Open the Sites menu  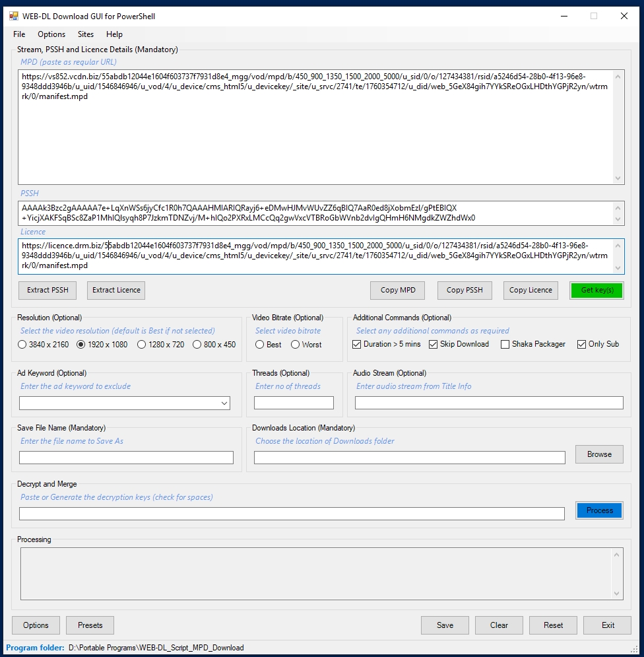(86, 34)
